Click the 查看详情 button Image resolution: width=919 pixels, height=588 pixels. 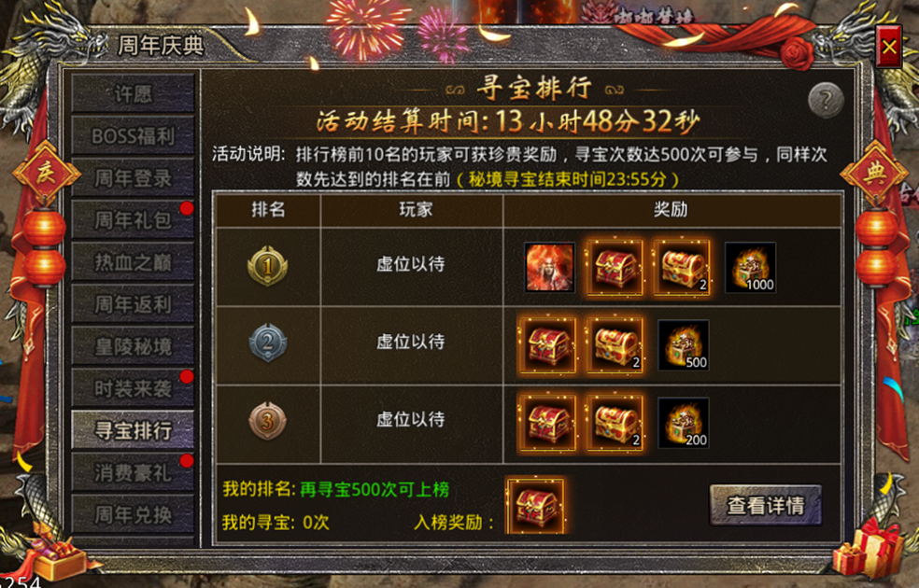(766, 506)
